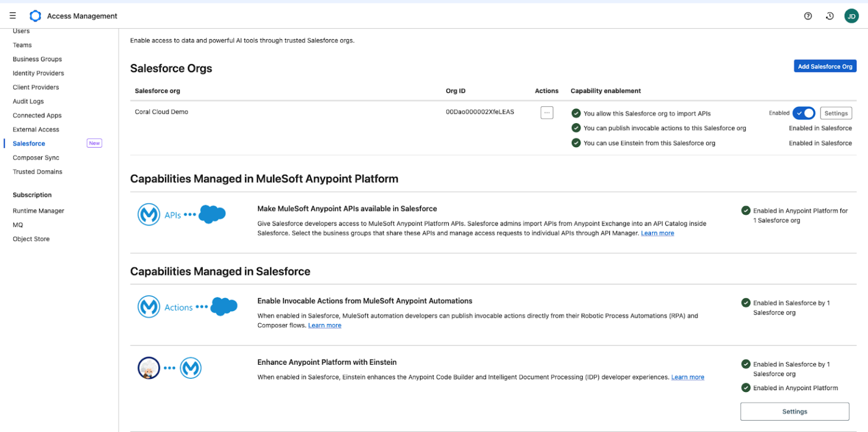Click the Add Salesforce Org button
868x432 pixels.
coord(824,66)
